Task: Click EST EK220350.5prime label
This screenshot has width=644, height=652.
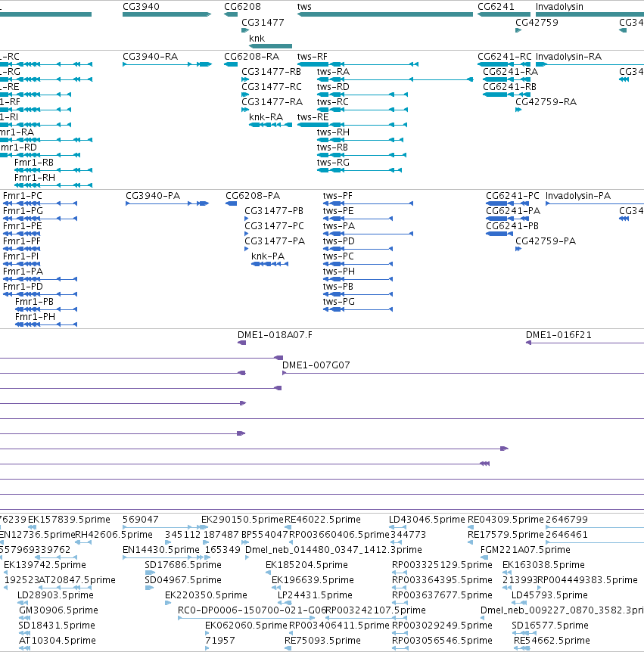Action: pos(207,595)
